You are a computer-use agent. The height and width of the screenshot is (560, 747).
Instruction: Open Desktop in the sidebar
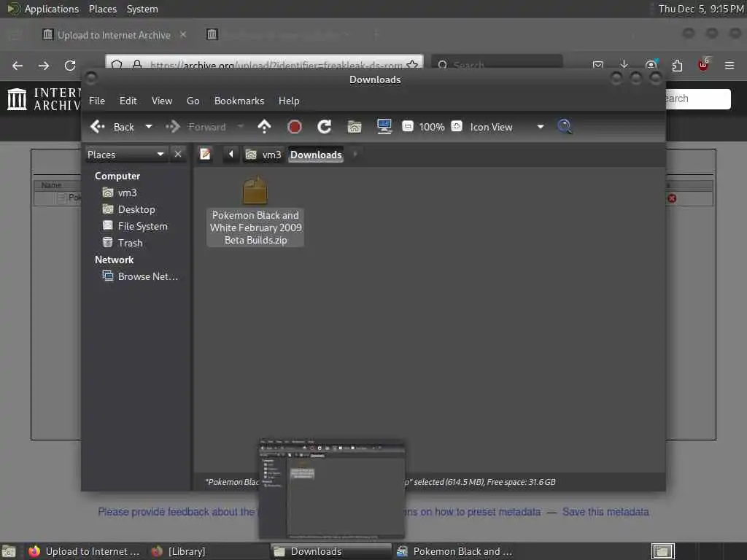point(129,209)
